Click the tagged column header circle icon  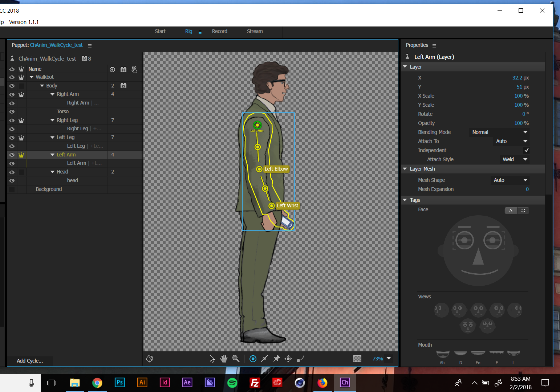(112, 69)
